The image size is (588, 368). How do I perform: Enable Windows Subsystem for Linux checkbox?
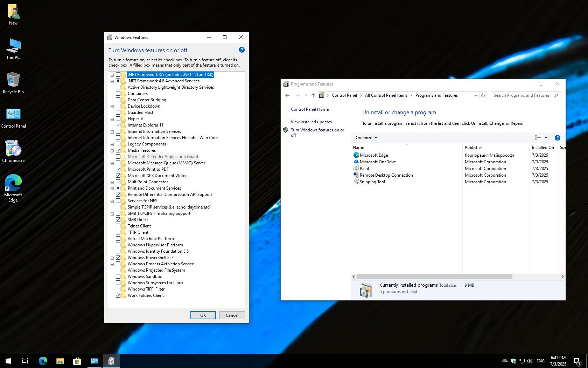(118, 283)
